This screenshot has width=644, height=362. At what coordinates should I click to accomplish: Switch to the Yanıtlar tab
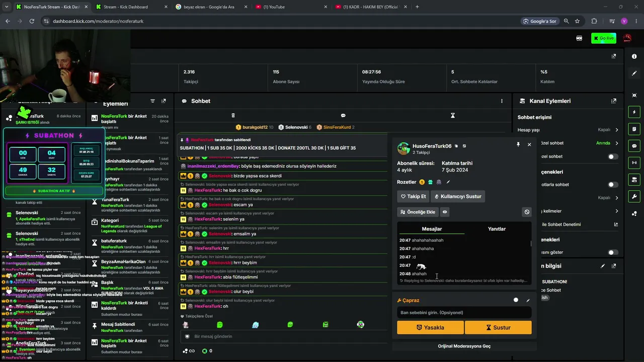pyautogui.click(x=497, y=229)
